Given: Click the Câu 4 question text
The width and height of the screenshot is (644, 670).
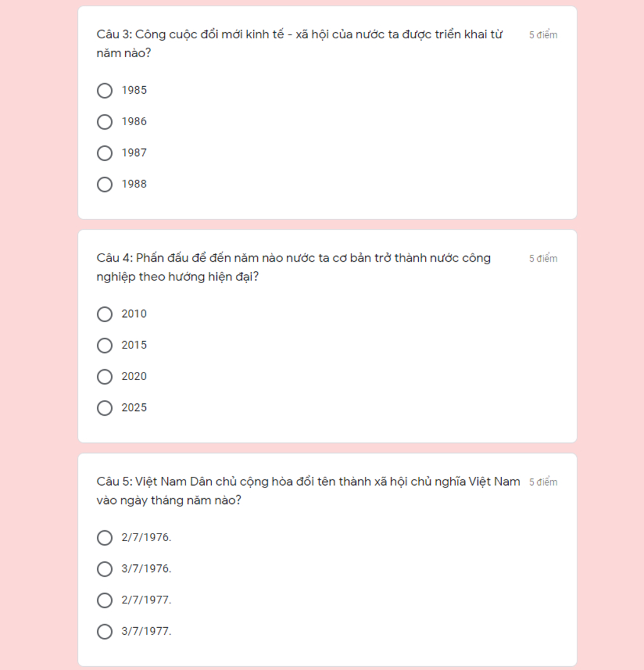Looking at the screenshot, I should tap(294, 267).
